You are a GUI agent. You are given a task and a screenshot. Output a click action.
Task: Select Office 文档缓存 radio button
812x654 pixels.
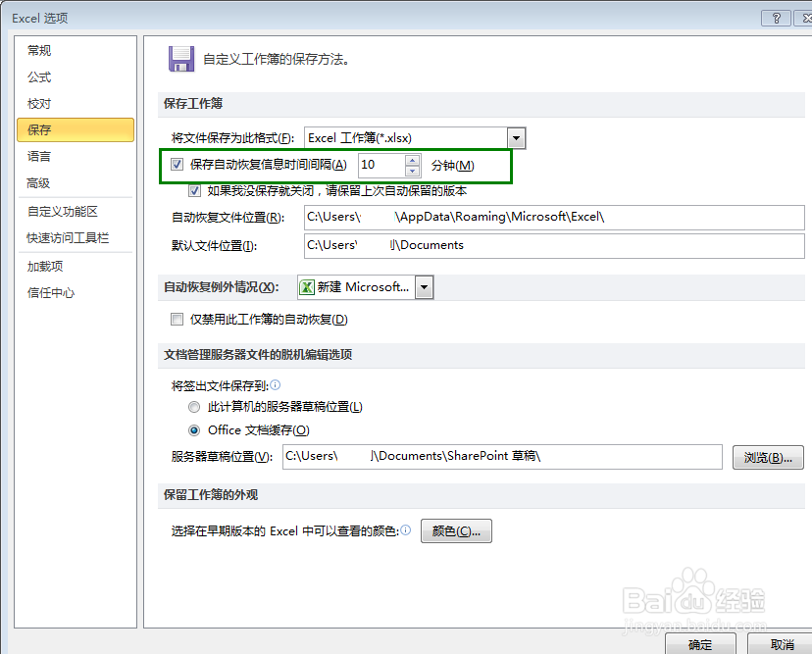coord(194,430)
